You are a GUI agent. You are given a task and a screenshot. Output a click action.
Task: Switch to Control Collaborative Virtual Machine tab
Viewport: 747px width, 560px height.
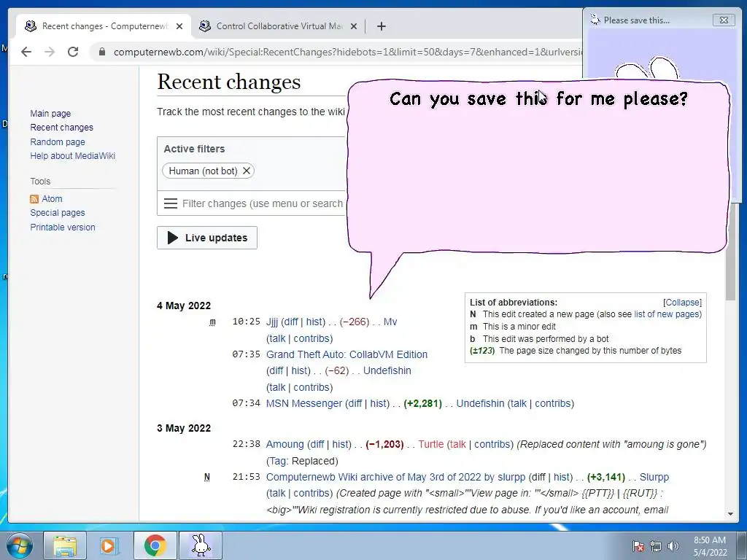(x=278, y=26)
